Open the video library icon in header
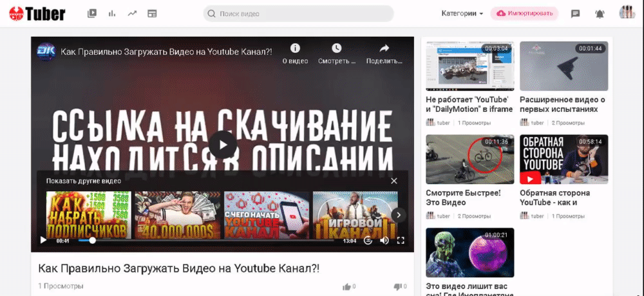The image size is (644, 296). [x=92, y=14]
